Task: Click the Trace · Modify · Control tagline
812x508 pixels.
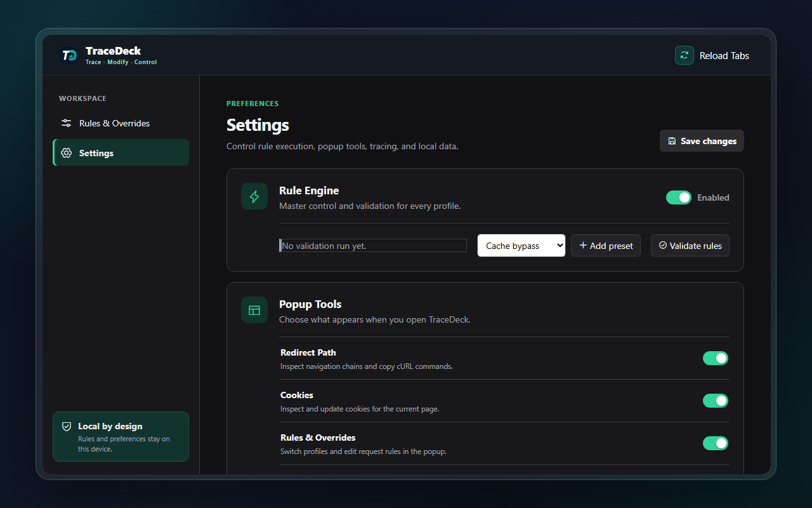Action: tap(121, 62)
